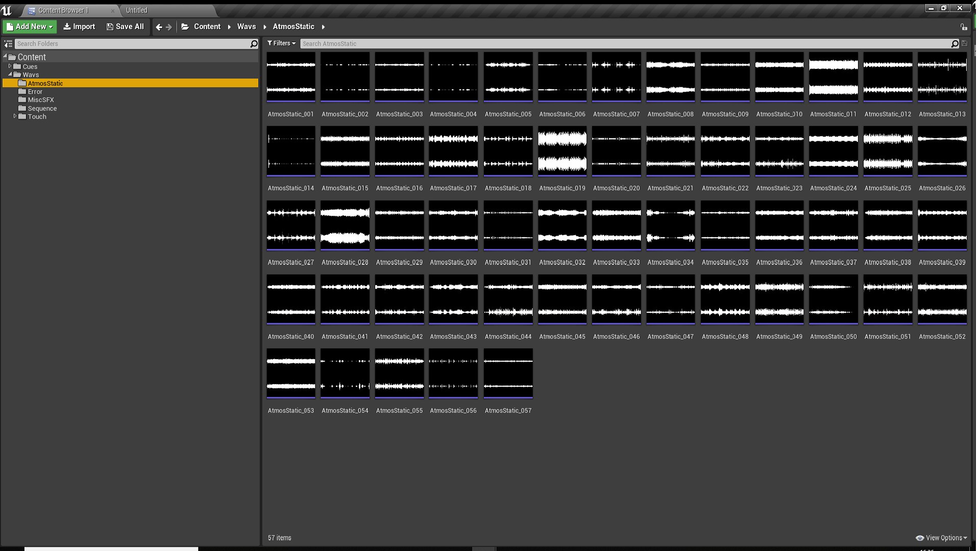Click the Import button
Image resolution: width=980 pixels, height=551 pixels.
(x=79, y=27)
